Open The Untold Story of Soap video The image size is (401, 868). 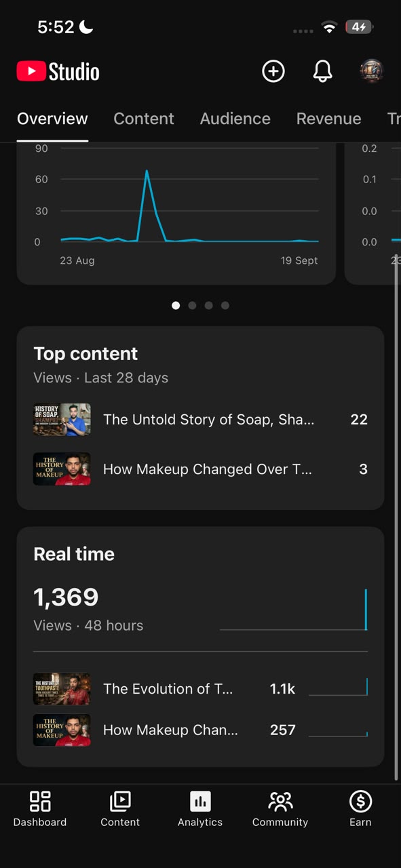(x=200, y=420)
